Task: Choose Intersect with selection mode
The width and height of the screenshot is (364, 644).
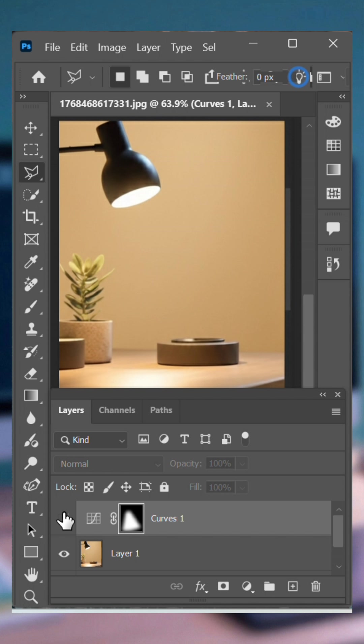Action: click(x=187, y=77)
